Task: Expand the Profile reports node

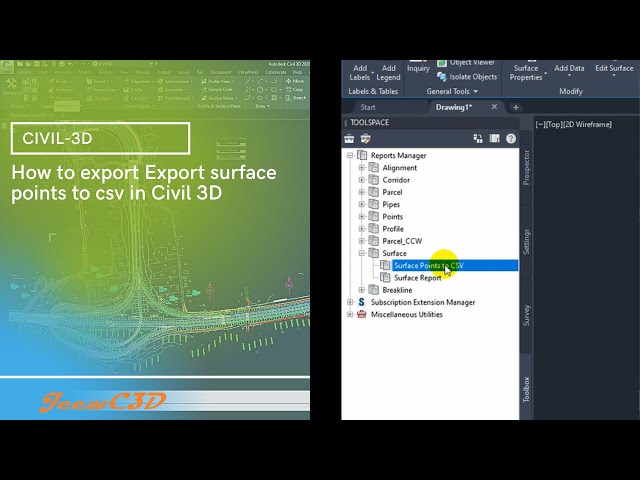Action: [362, 229]
